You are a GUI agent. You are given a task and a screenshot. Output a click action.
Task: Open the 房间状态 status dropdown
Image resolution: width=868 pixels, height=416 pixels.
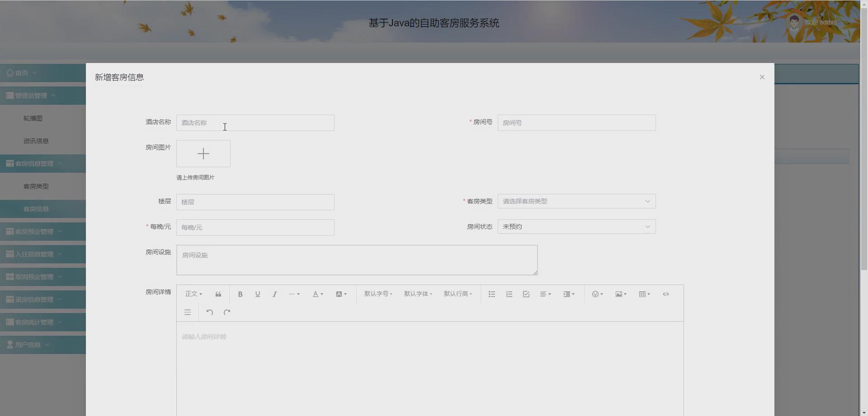(576, 227)
